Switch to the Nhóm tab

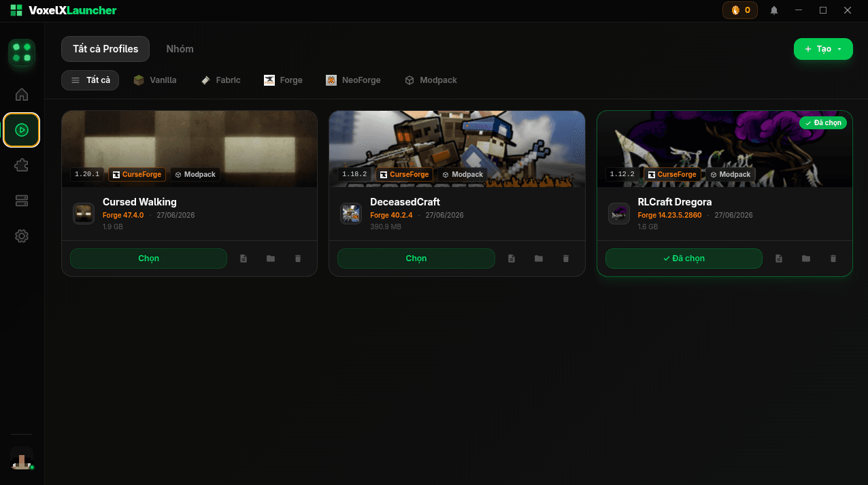click(x=180, y=49)
